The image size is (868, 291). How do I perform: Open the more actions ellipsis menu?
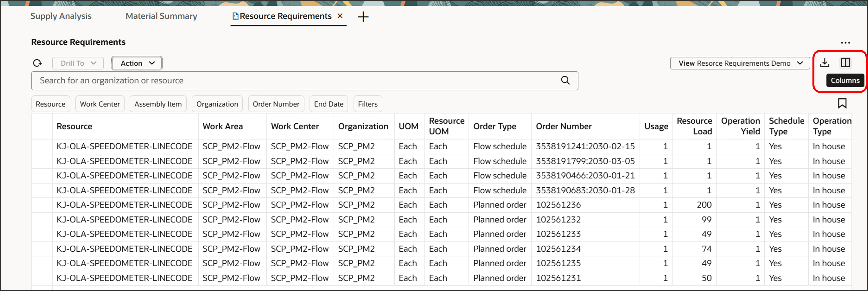846,43
